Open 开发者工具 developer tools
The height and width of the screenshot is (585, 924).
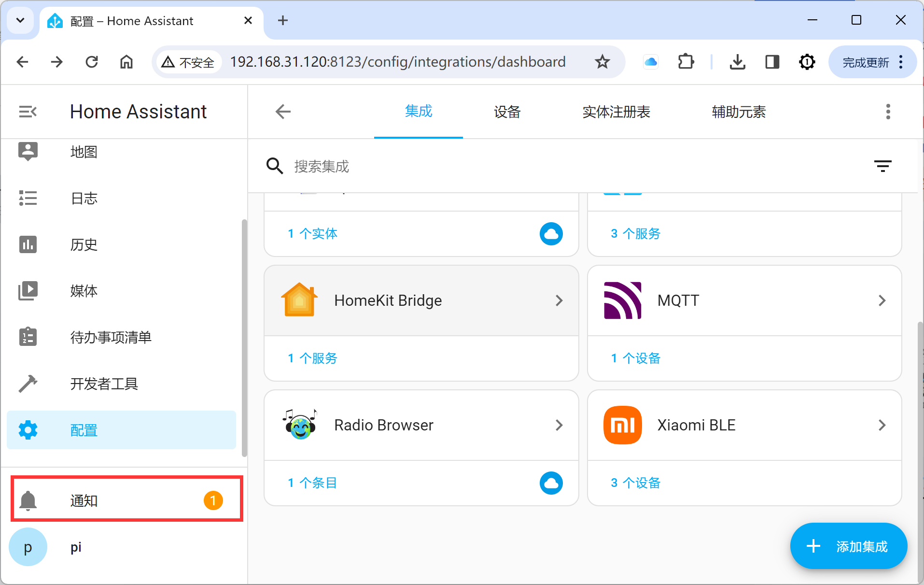click(x=121, y=384)
